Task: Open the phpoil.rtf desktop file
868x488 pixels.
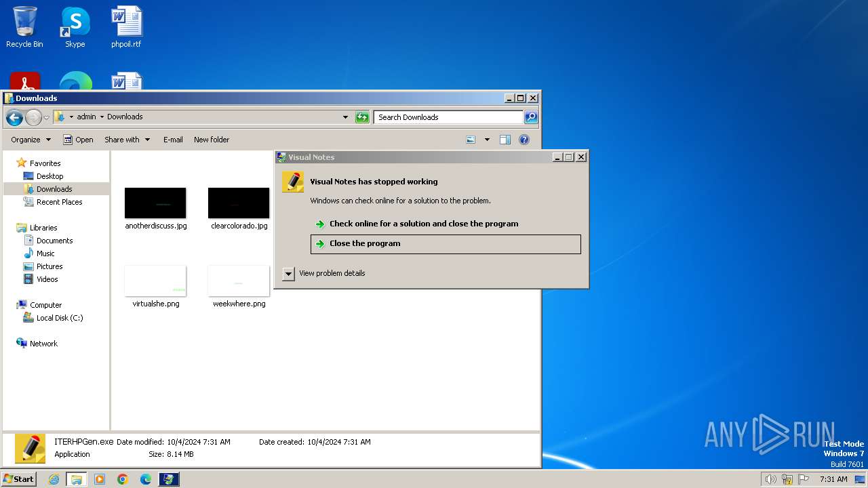Action: 127,27
